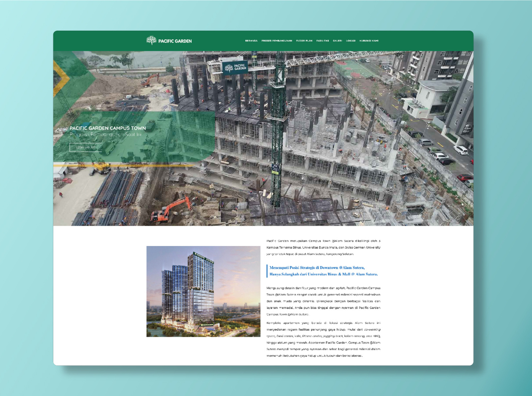The height and width of the screenshot is (396, 532).
Task: Open the BERANDA menu item
Action: coord(251,41)
